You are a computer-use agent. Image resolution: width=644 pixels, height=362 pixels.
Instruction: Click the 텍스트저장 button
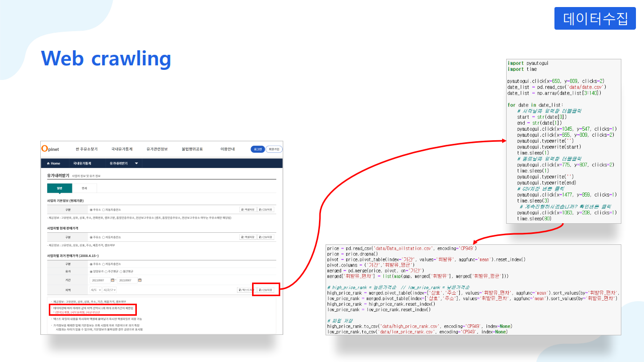tap(246, 290)
